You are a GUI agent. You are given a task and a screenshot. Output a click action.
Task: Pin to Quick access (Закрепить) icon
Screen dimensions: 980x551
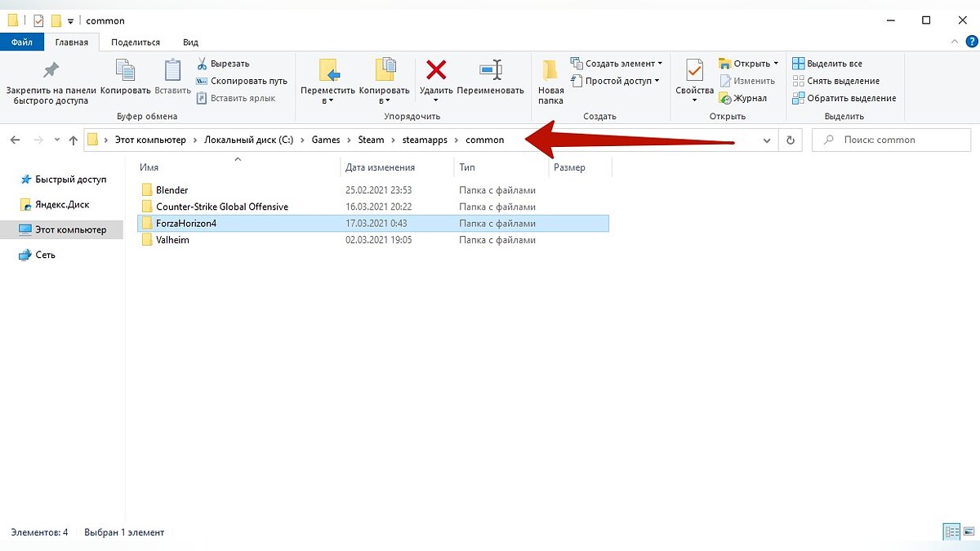point(51,70)
